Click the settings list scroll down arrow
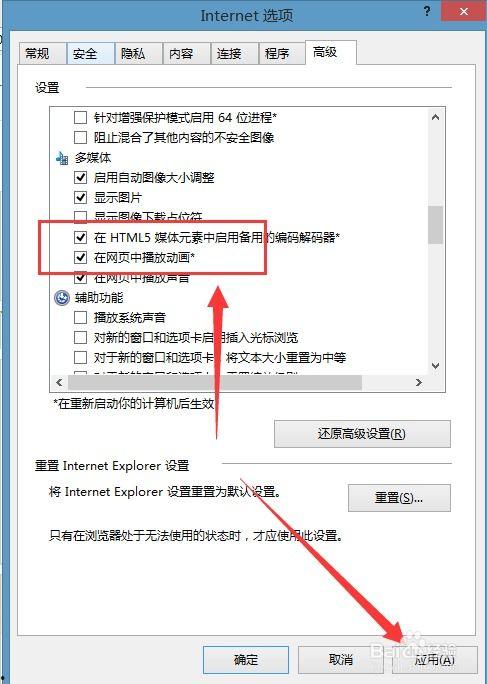 pyautogui.click(x=435, y=366)
